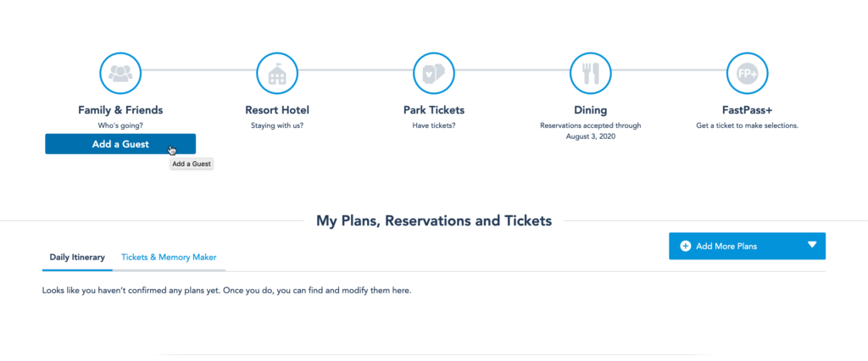Click the Staying with us? text
The height and width of the screenshot is (361, 868).
tap(277, 125)
